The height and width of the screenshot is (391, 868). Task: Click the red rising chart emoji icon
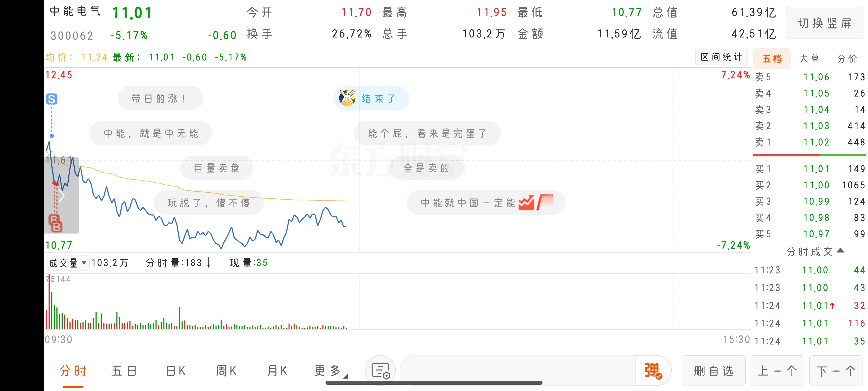pyautogui.click(x=526, y=202)
